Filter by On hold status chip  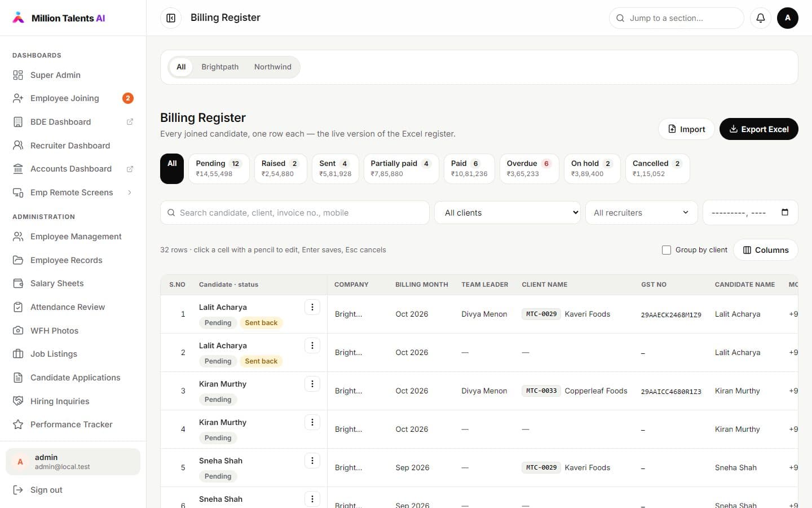(592, 169)
